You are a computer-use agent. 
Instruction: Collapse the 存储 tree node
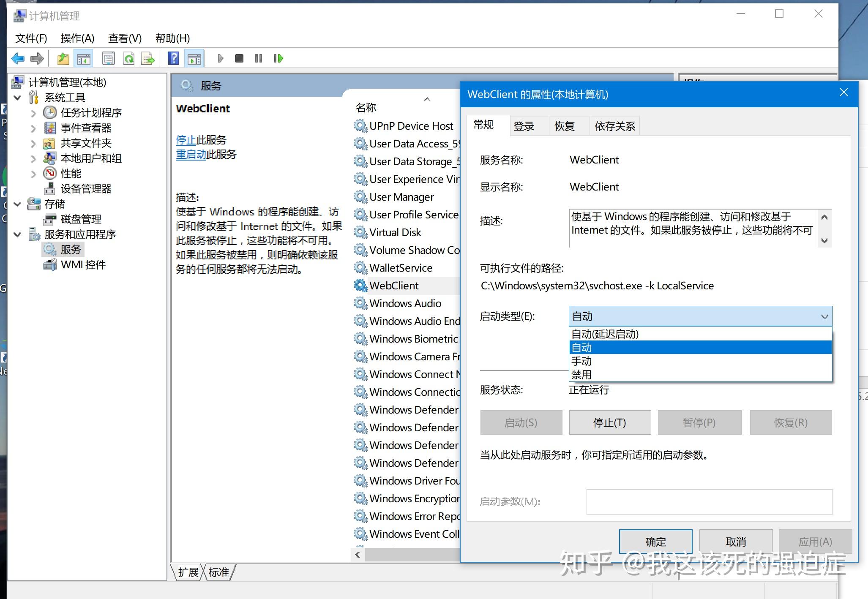coord(18,204)
